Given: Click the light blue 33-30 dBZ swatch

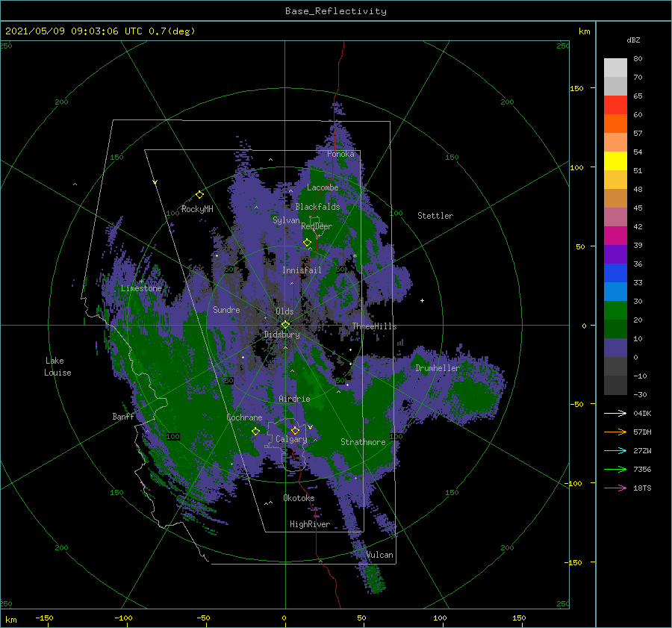Looking at the screenshot, I should 615,292.
